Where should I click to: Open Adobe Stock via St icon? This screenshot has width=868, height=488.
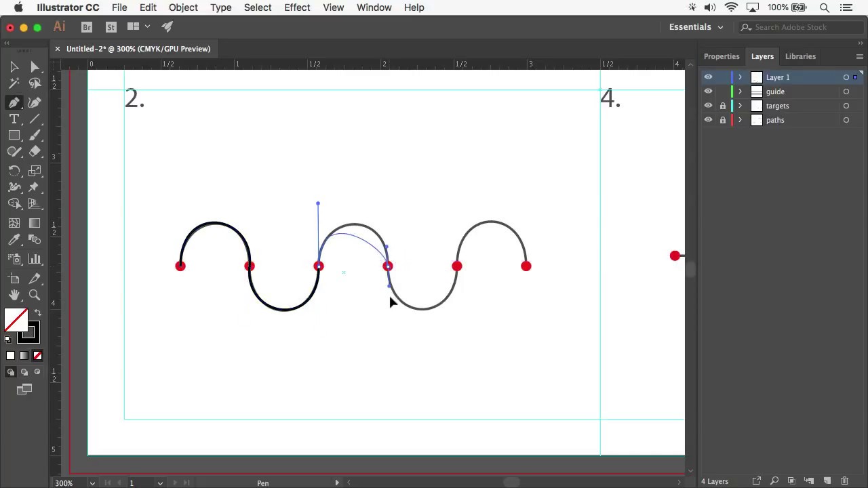[111, 27]
